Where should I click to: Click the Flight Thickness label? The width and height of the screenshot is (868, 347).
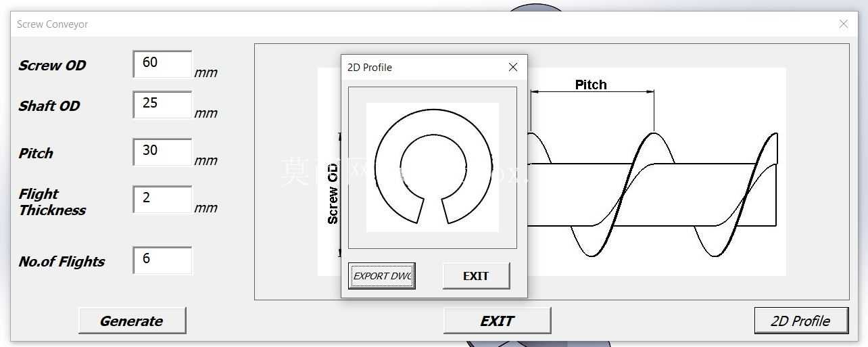click(52, 202)
